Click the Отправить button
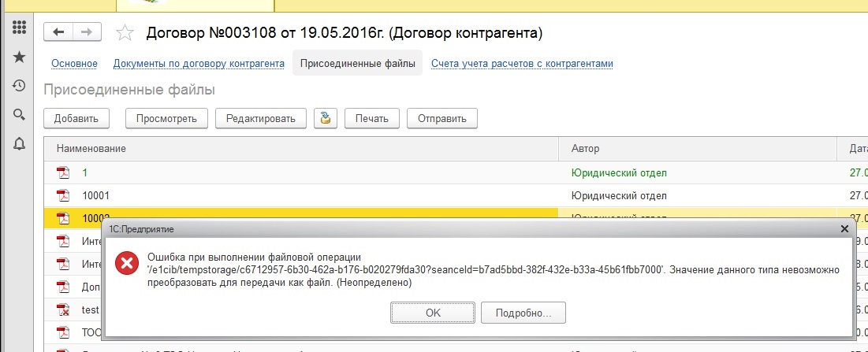 [x=441, y=119]
